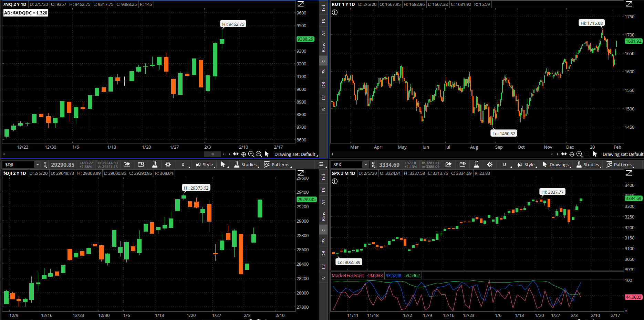Open quote details icon in $DJI toolbar
The height and width of the screenshot is (320, 644).
[x=141, y=164]
